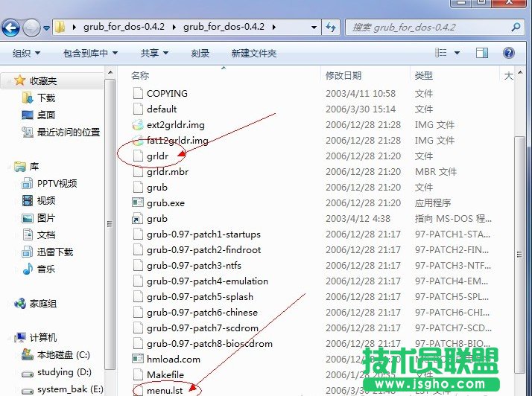This screenshot has height=396, width=532.
Task: Open the 共享 menu
Action: coord(154,54)
